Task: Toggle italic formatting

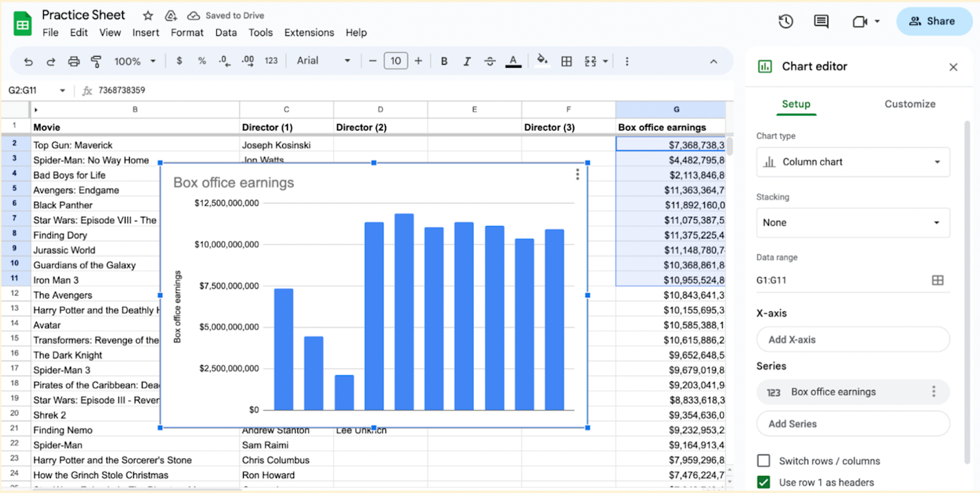Action: [467, 61]
